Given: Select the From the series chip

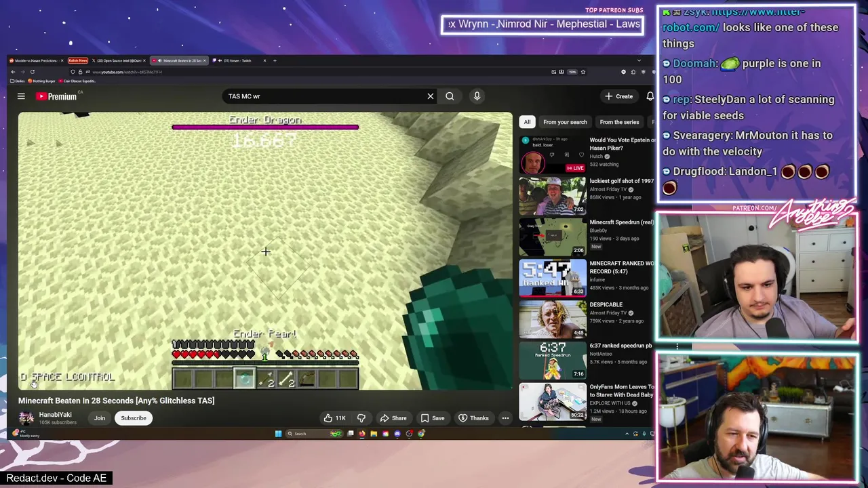Looking at the screenshot, I should (619, 122).
